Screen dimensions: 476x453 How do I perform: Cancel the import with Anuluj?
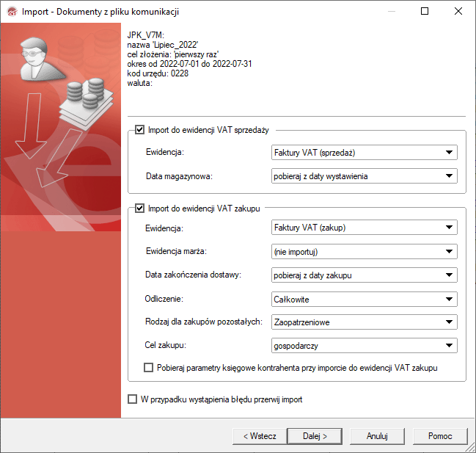(x=377, y=436)
